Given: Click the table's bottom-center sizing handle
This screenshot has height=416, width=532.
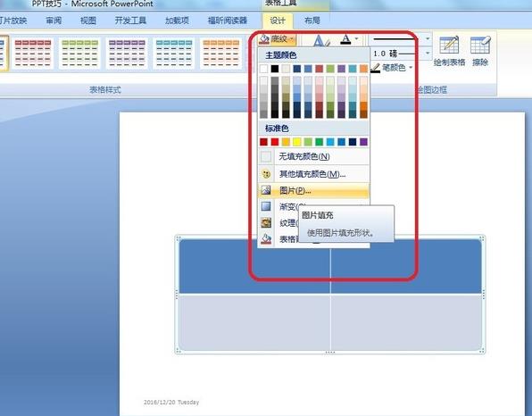Looking at the screenshot, I should click(x=330, y=353).
